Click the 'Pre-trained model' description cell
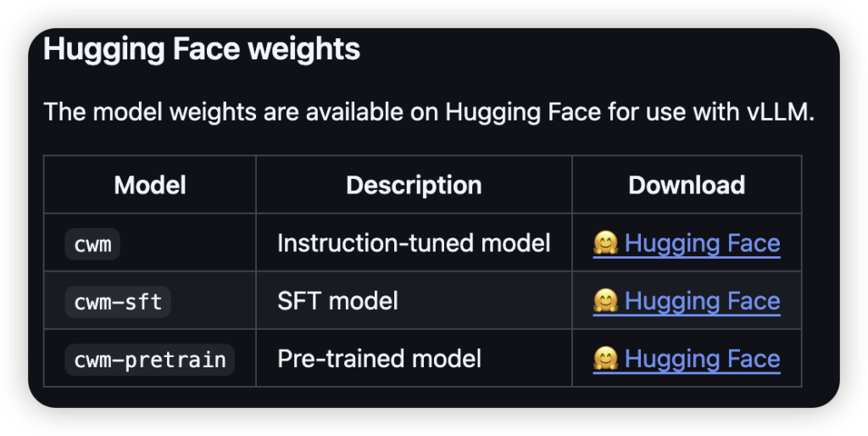868x436 pixels. pyautogui.click(x=379, y=359)
